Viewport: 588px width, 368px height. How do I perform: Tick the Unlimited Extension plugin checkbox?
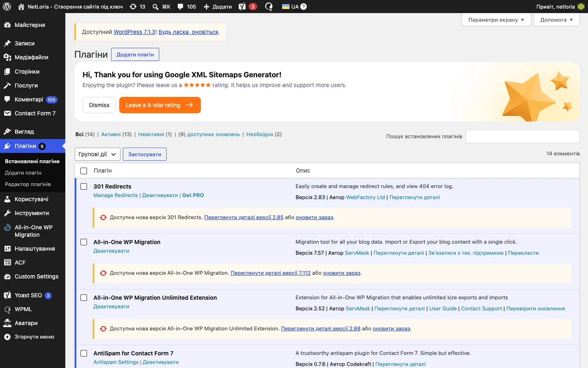tap(84, 298)
